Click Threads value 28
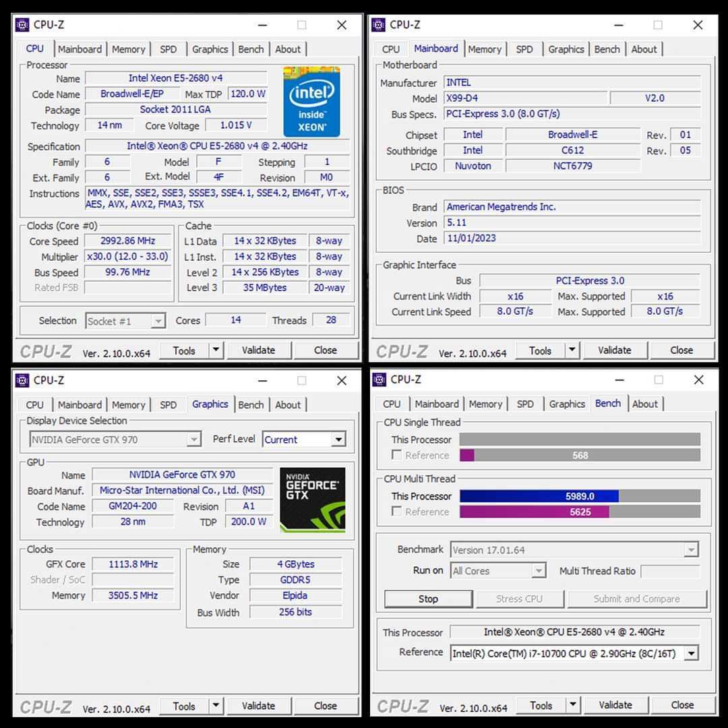Viewport: 728px width, 728px height. tap(330, 320)
